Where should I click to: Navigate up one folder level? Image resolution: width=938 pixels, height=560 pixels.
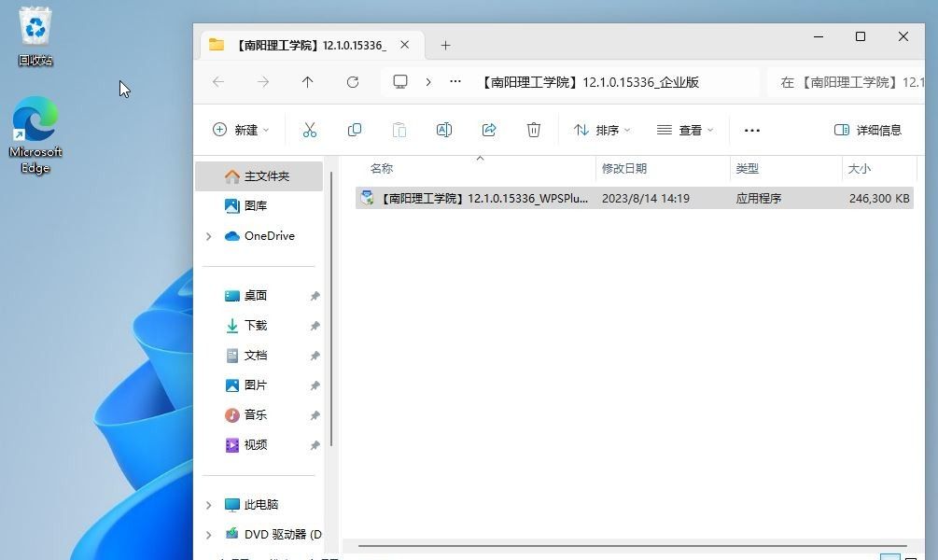307,82
